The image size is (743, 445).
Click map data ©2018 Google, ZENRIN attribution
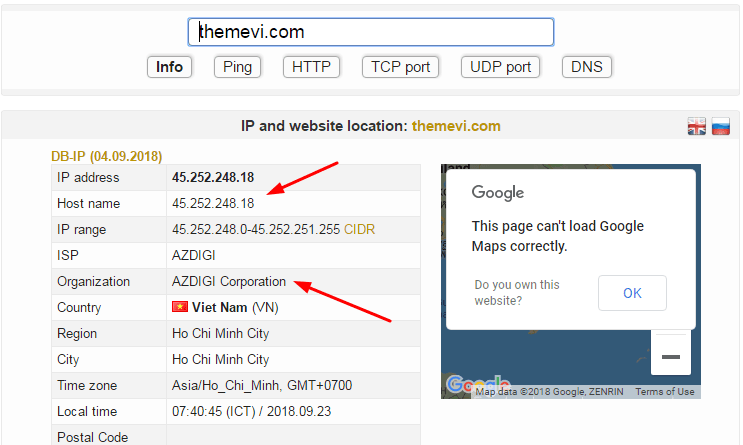549,391
